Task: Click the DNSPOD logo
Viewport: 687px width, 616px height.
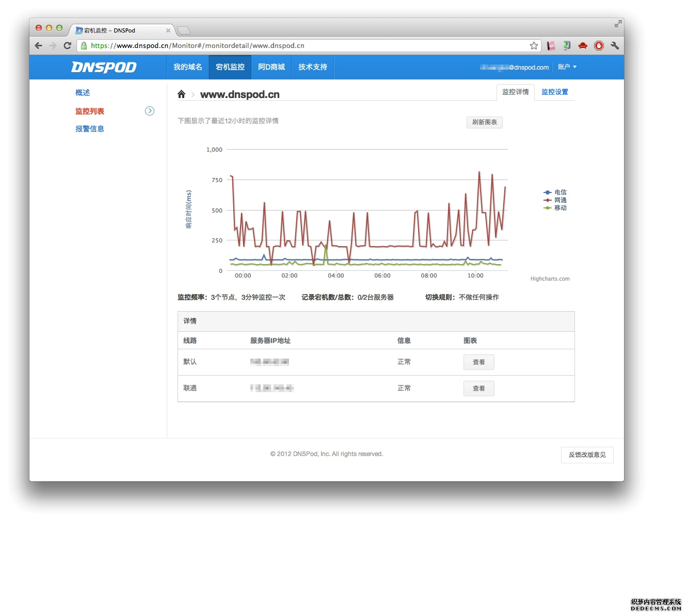Action: point(104,68)
